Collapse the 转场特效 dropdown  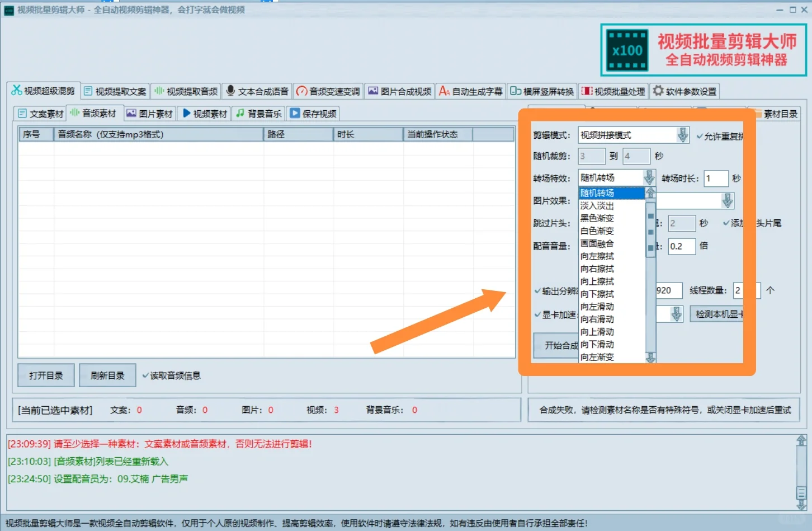coord(649,178)
